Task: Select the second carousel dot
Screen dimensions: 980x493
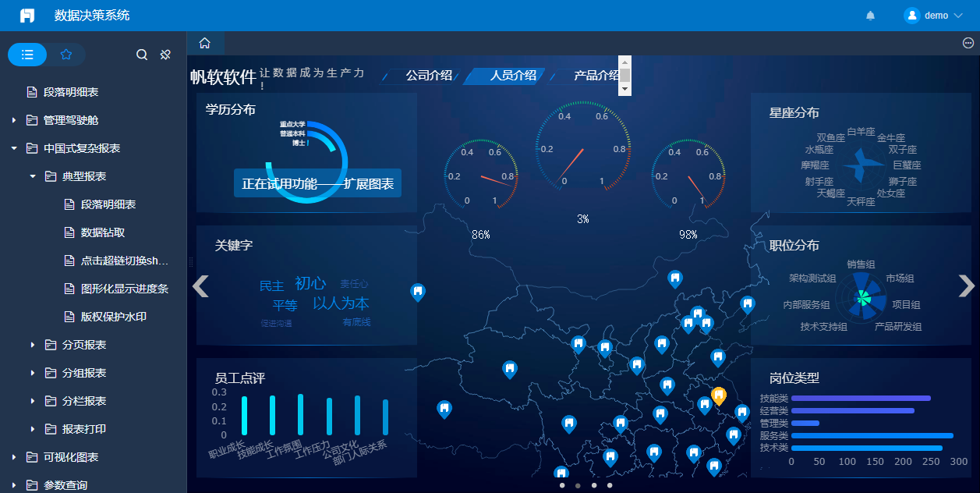Action: coord(578,485)
